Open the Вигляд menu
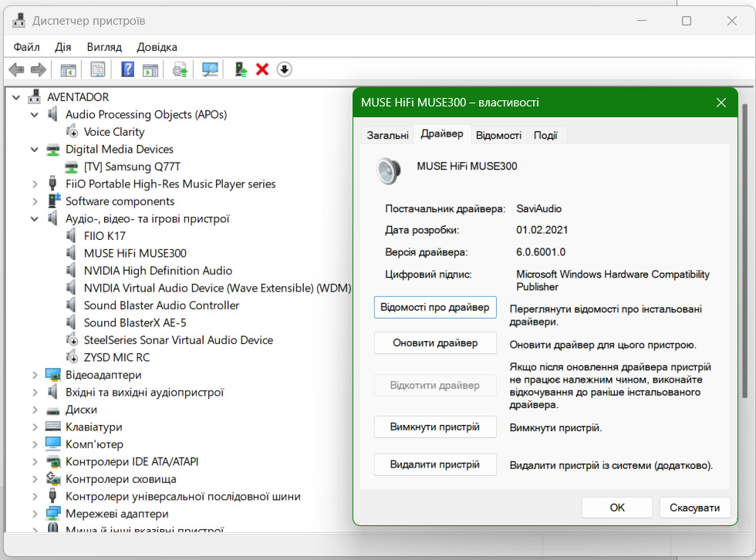Screen dimensions: 756x560 (104, 47)
